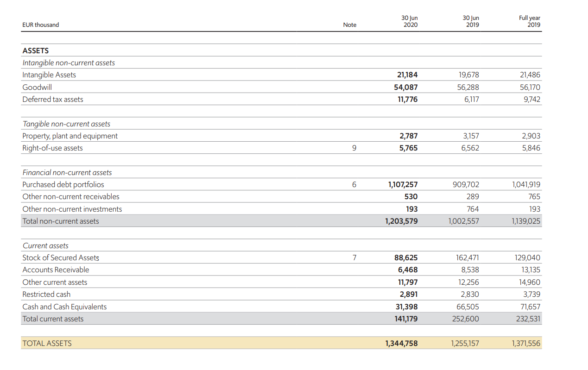This screenshot has width=588, height=370.
Task: Select the Accounts Receivable label
Action: (56, 270)
